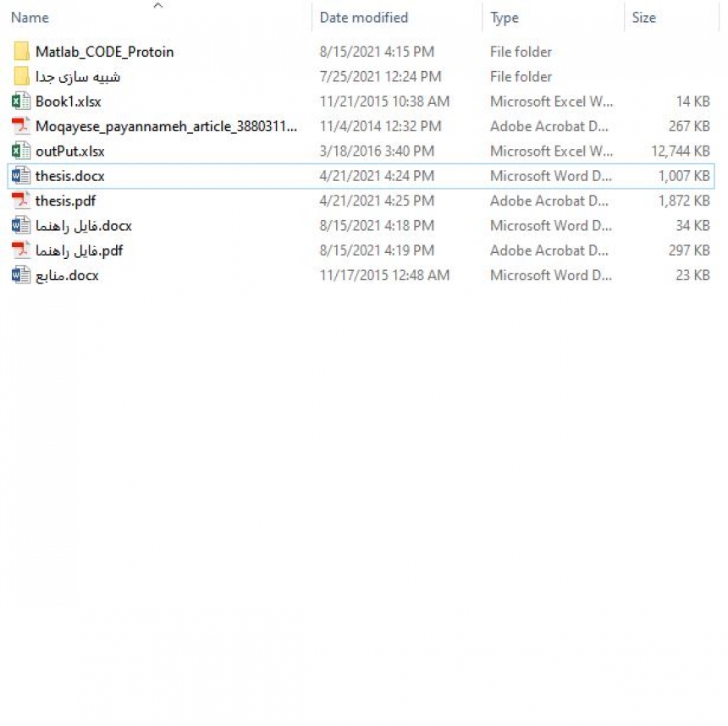This screenshot has width=728, height=726.
Task: Select the outPut.xlsx file name
Action: pos(70,151)
